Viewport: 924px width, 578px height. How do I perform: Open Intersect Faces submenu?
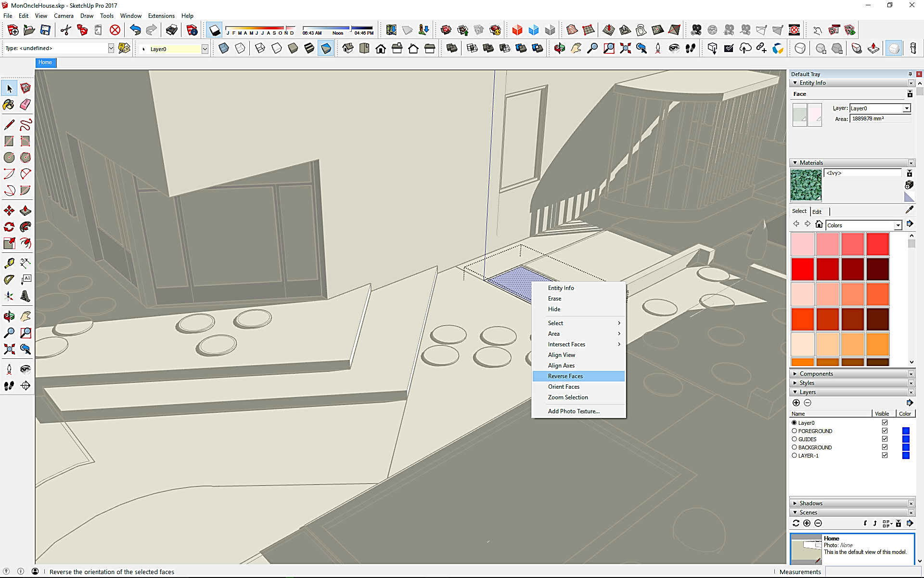pos(578,344)
